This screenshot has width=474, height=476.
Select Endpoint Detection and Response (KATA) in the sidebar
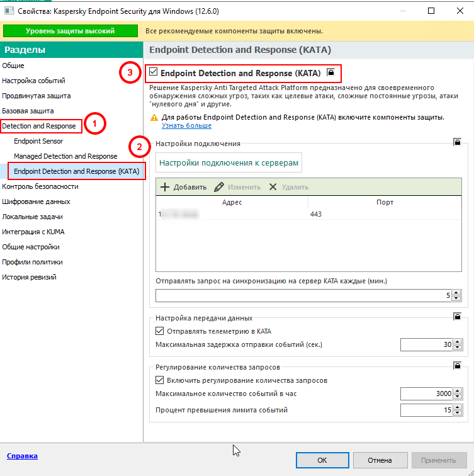pos(76,171)
